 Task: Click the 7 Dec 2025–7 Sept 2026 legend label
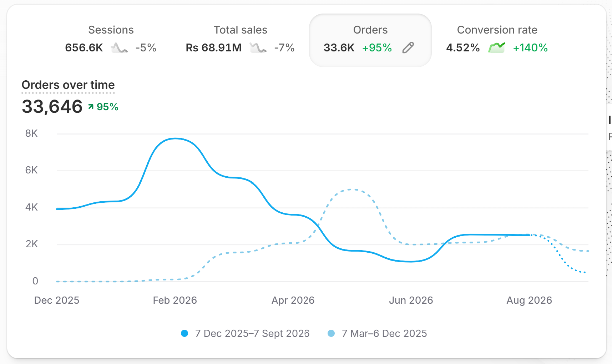[252, 333]
